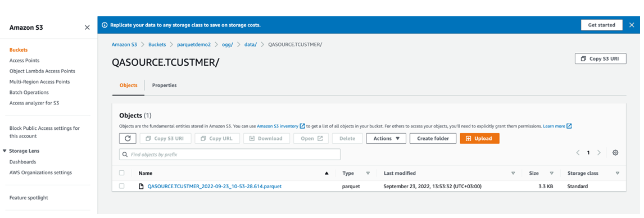
Task: Refresh the objects list
Action: pyautogui.click(x=128, y=138)
